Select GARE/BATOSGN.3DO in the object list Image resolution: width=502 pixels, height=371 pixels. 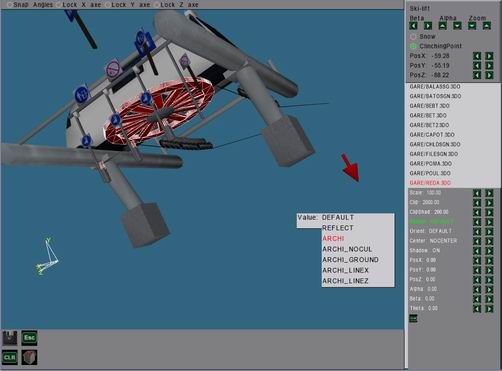[435, 96]
